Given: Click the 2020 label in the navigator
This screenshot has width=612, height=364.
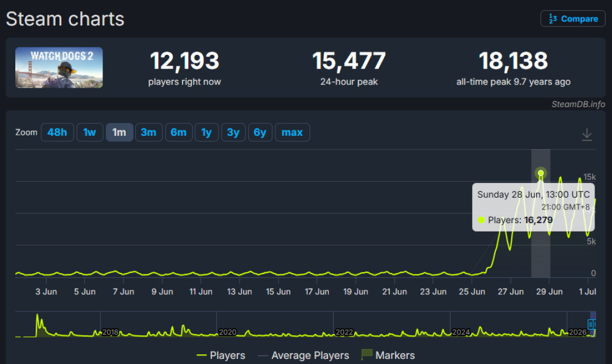Looking at the screenshot, I should coord(228,332).
